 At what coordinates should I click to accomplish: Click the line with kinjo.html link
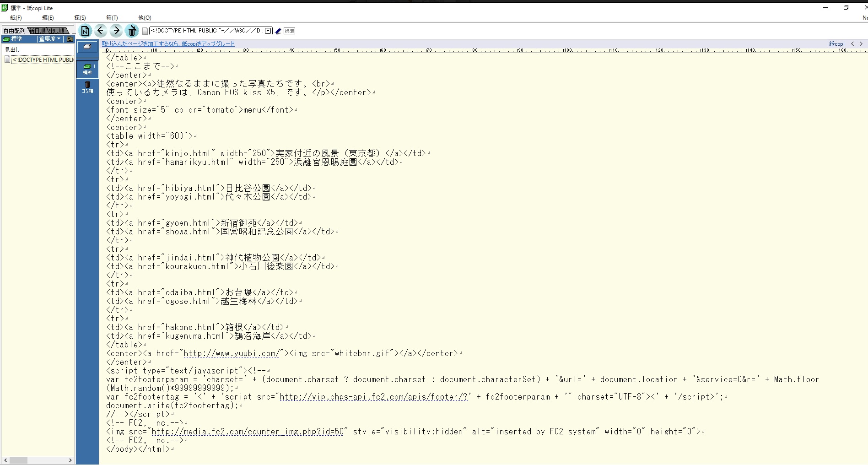(x=268, y=153)
